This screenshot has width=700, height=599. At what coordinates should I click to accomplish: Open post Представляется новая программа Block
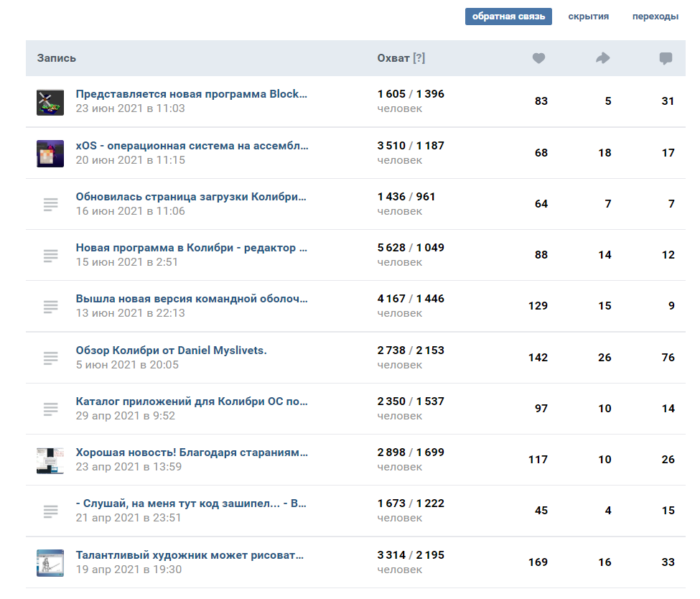[x=192, y=94]
